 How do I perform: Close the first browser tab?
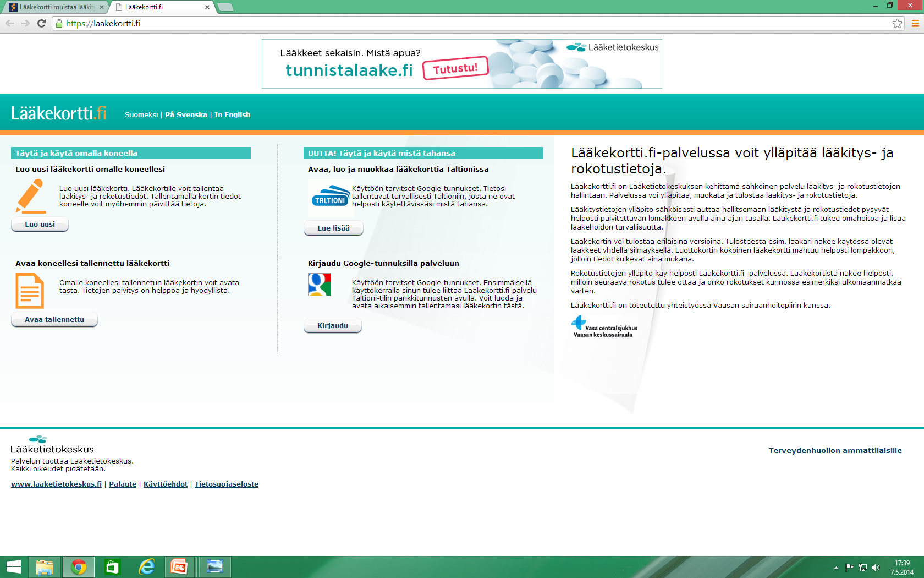102,7
